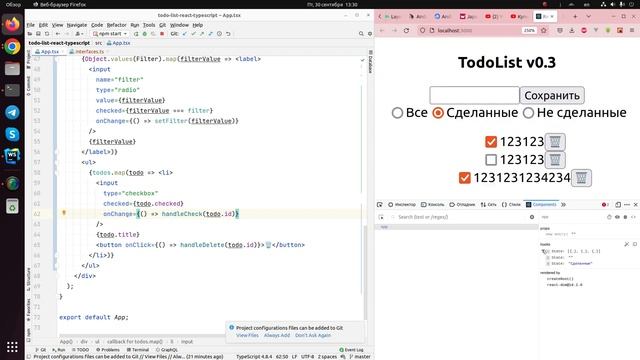The height and width of the screenshot is (360, 640).
Task: Click Always Add in Git notification
Action: [277, 335]
